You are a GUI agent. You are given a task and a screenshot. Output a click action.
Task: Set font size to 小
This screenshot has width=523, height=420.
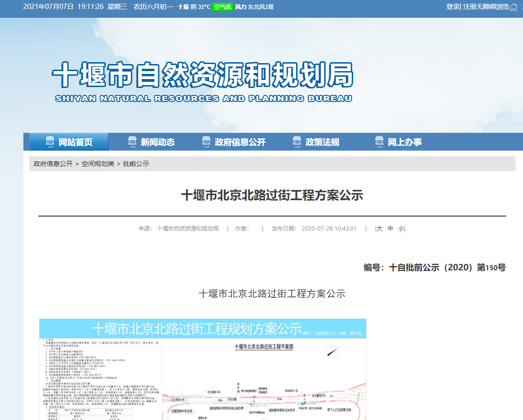point(400,229)
